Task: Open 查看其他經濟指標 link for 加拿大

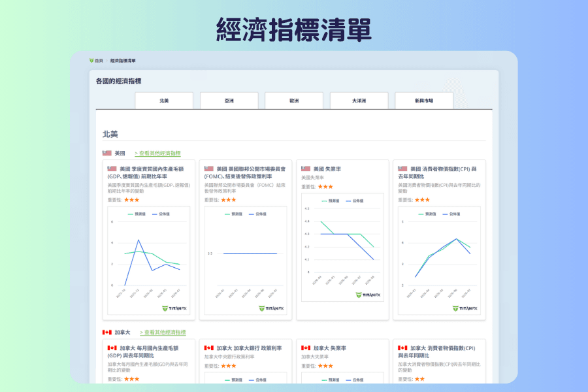Action: click(x=163, y=333)
